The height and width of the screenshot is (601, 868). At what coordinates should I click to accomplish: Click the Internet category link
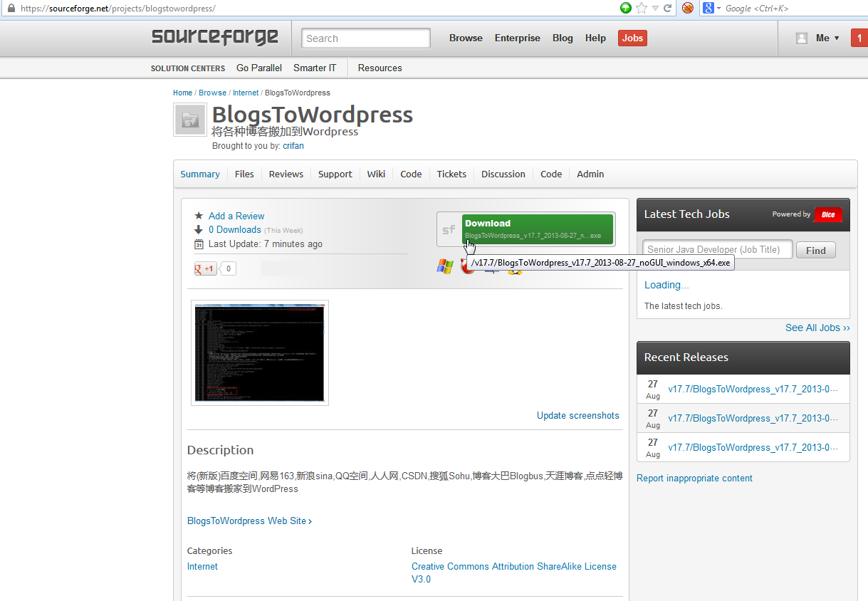click(202, 566)
